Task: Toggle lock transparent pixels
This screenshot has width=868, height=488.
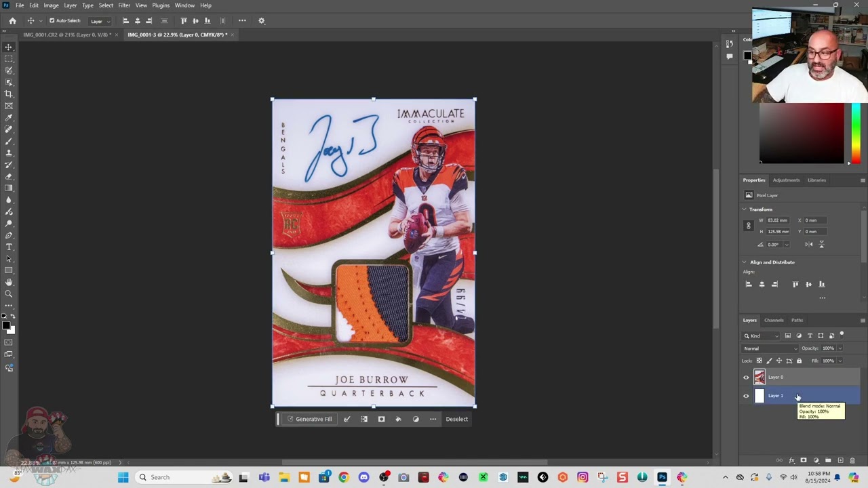Action: pos(759,361)
